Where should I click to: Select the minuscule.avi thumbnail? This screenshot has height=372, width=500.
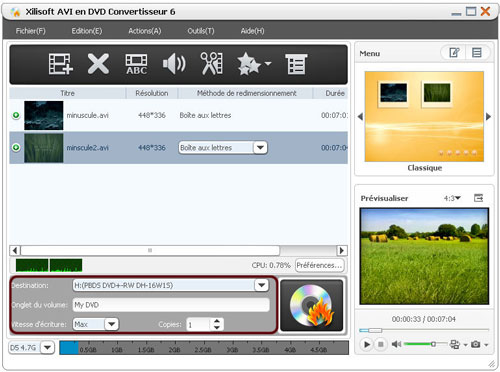tap(44, 115)
